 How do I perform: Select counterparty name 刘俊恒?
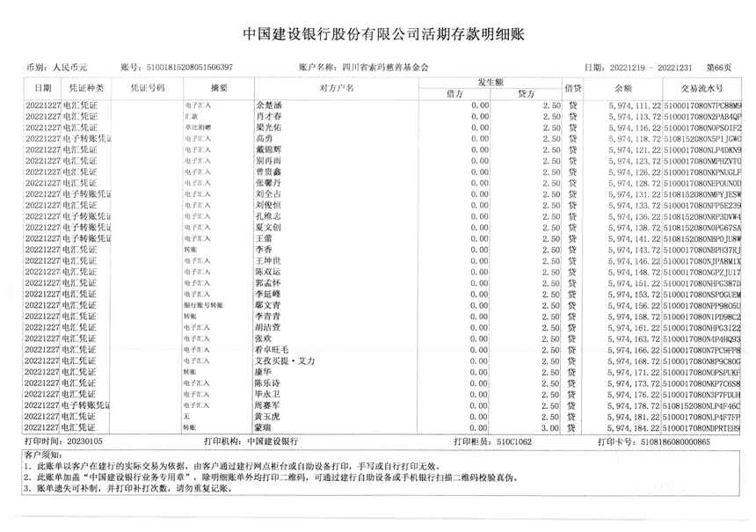pyautogui.click(x=268, y=205)
